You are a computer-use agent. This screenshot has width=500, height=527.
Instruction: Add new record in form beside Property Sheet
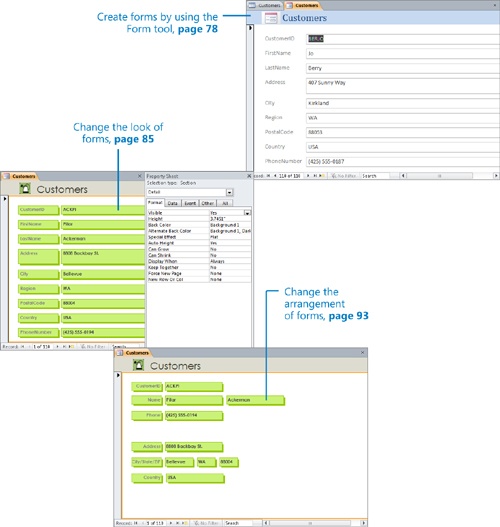[71, 346]
